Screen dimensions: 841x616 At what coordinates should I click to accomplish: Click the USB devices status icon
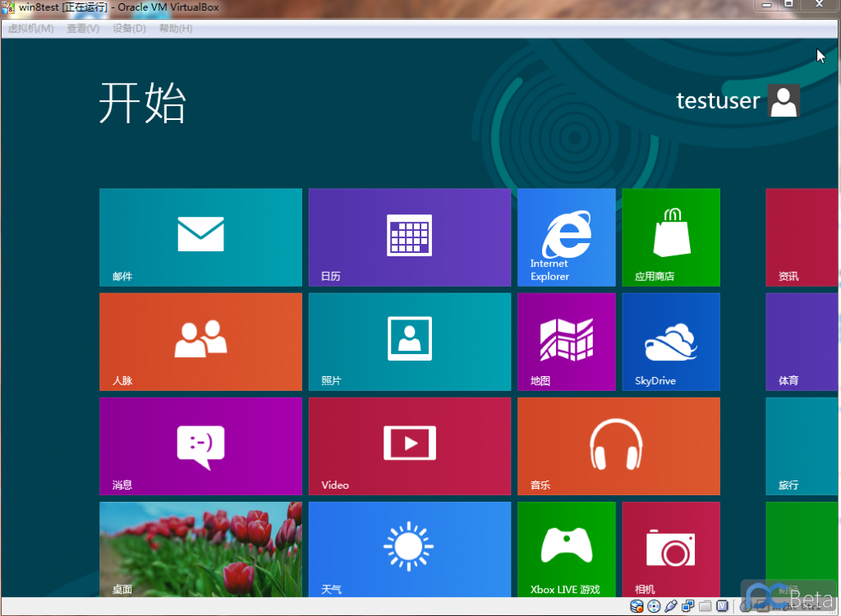pyautogui.click(x=671, y=607)
